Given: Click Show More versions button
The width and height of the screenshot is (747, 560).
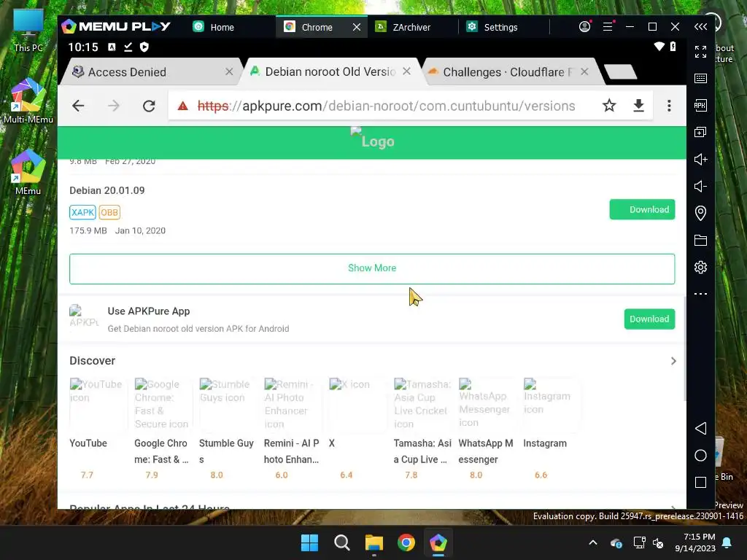Looking at the screenshot, I should click(371, 268).
